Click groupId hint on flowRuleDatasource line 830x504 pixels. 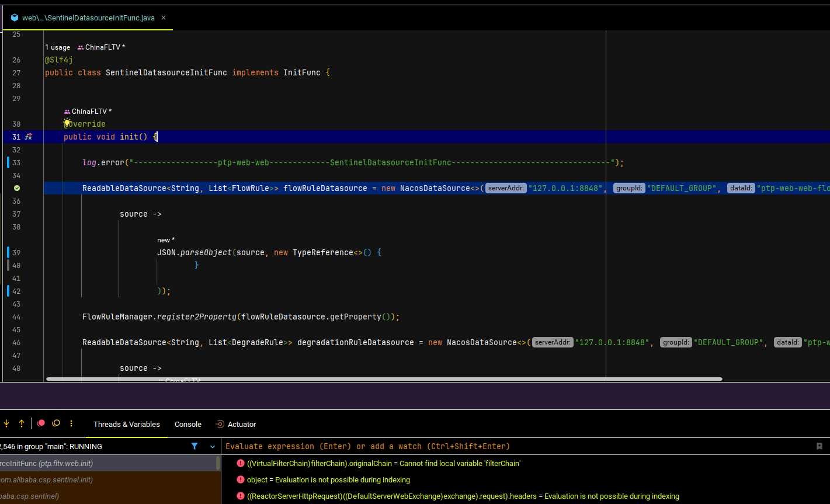click(629, 188)
